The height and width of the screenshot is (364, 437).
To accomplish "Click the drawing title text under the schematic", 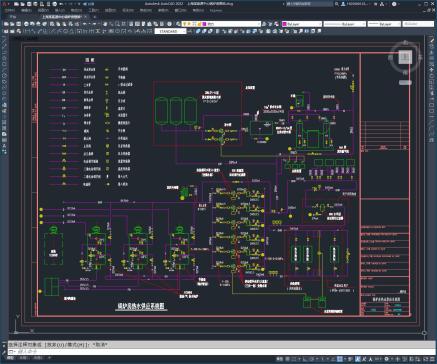I will tap(141, 306).
